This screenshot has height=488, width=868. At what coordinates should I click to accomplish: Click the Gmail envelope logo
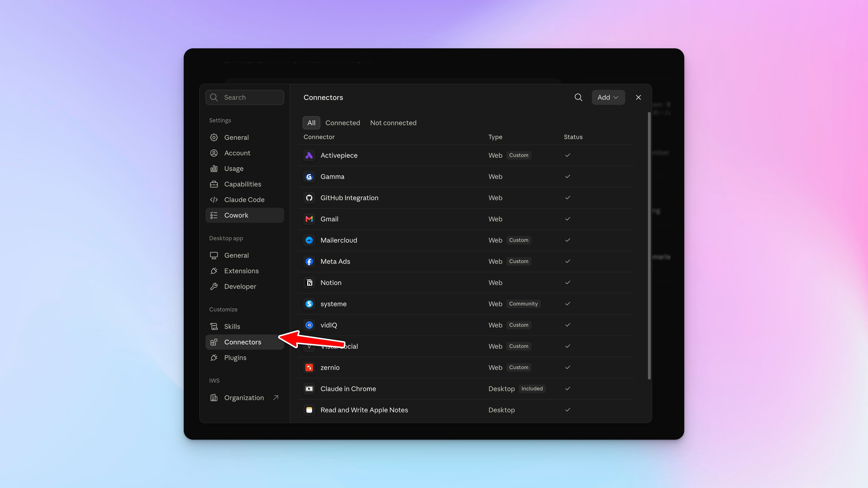coord(309,219)
